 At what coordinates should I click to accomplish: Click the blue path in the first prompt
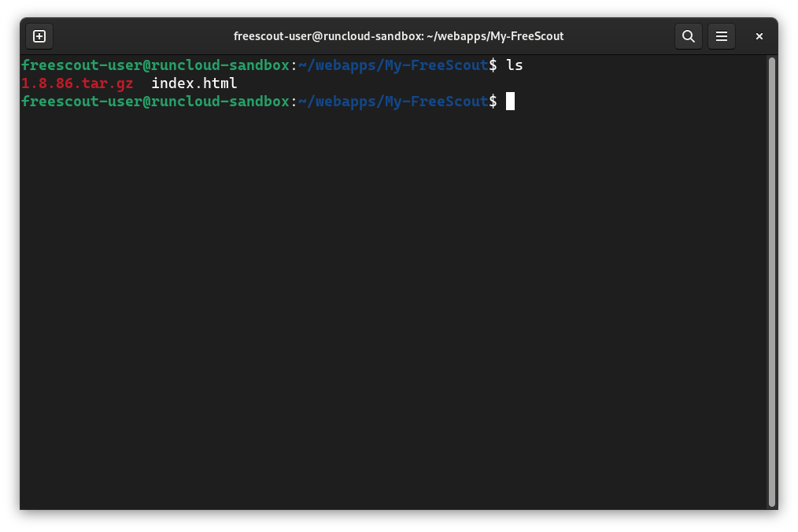[393, 65]
